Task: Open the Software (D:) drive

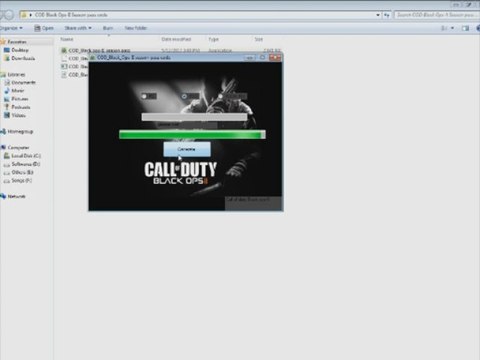Action: (x=26, y=164)
